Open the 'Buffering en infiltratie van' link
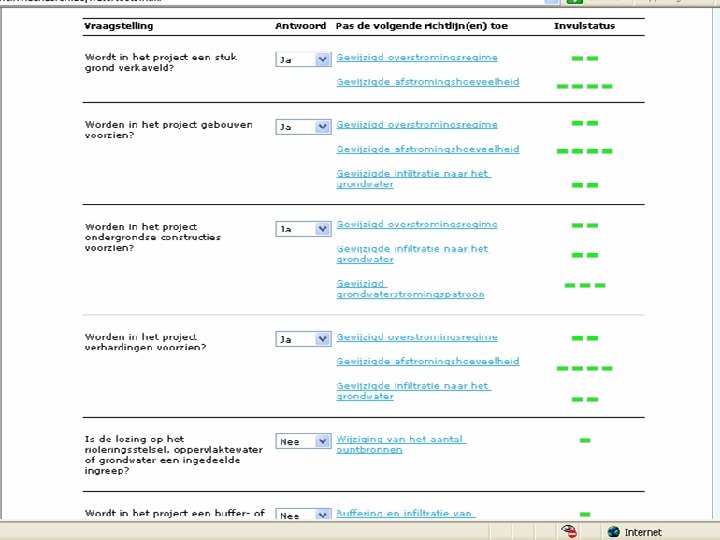 click(405, 513)
